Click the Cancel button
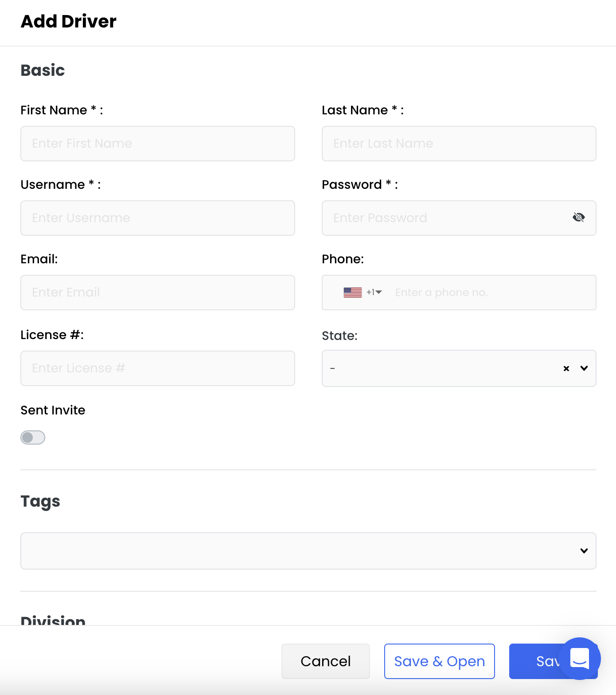 [325, 661]
